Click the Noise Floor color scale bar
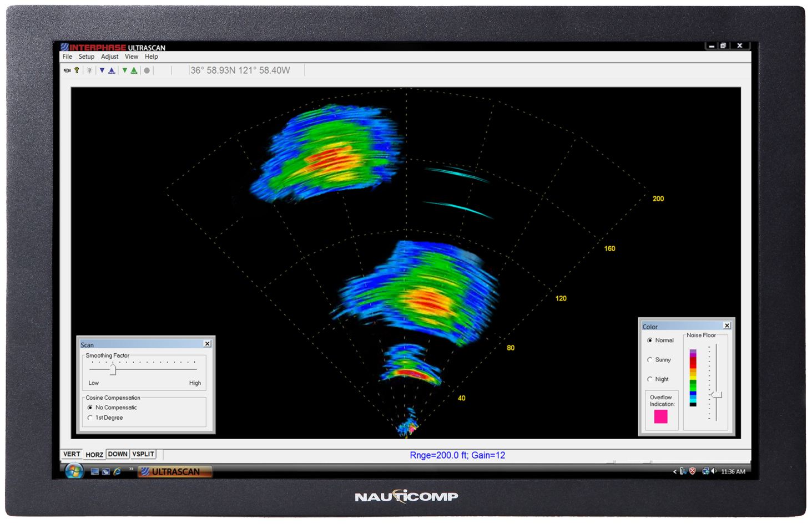This screenshot has height=524, width=812. click(x=693, y=378)
